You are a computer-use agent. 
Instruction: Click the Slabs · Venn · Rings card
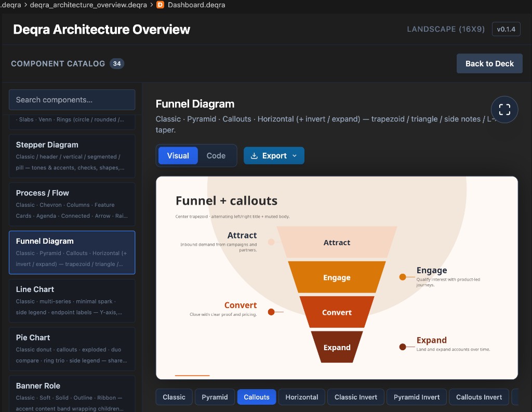tap(72, 122)
